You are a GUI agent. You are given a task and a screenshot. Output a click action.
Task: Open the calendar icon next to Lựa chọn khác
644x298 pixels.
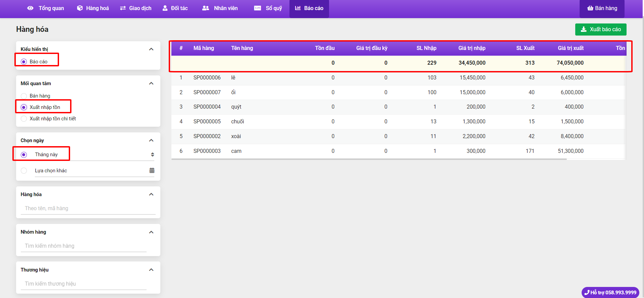coord(152,170)
